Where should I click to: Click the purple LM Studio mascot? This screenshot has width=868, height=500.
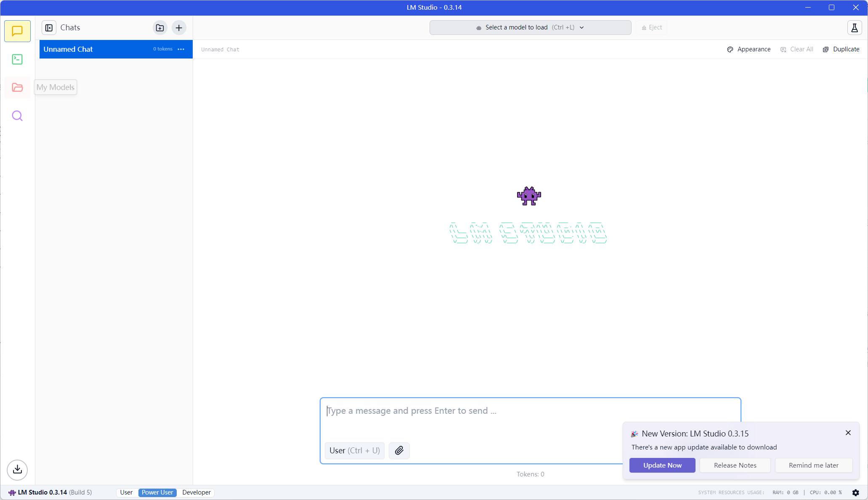(x=529, y=196)
